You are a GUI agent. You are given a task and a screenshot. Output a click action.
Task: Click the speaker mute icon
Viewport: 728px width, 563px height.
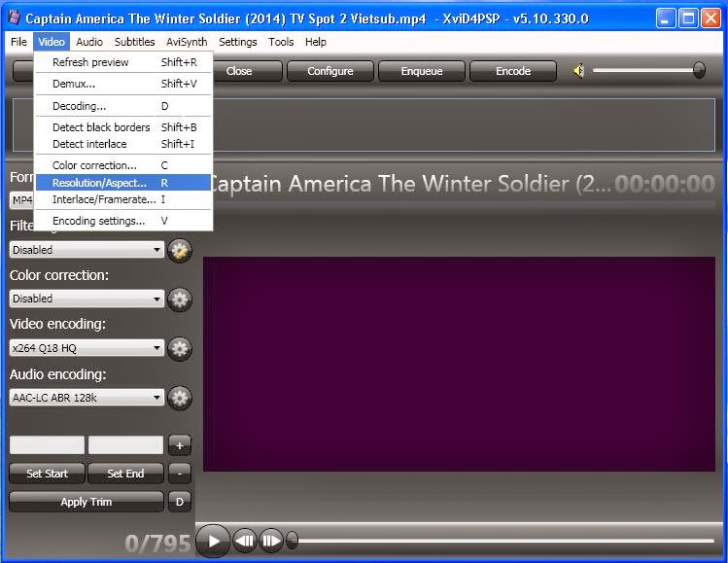point(578,71)
